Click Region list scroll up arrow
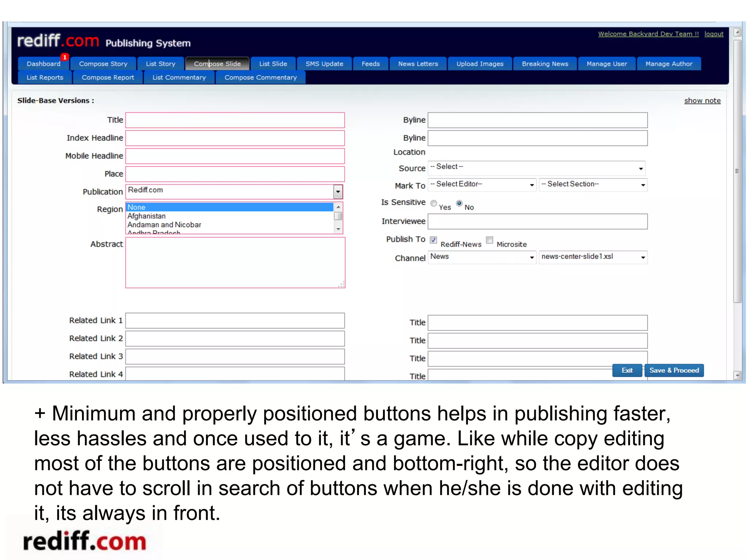Viewport: 747px width, 560px height. (x=338, y=207)
